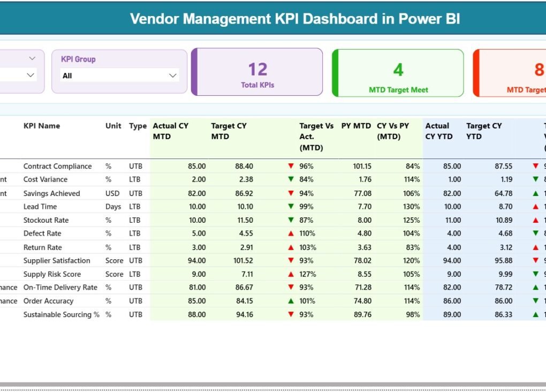
Task: Expand the top-left slicer chevron
Action: (x=31, y=58)
